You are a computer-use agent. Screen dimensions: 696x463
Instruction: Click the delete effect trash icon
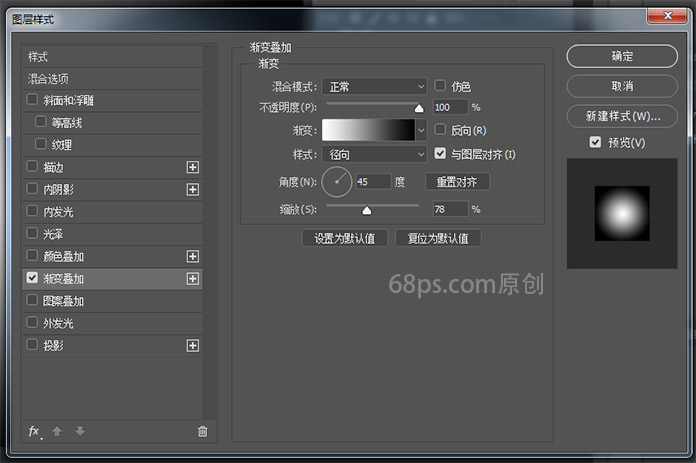pos(203,431)
